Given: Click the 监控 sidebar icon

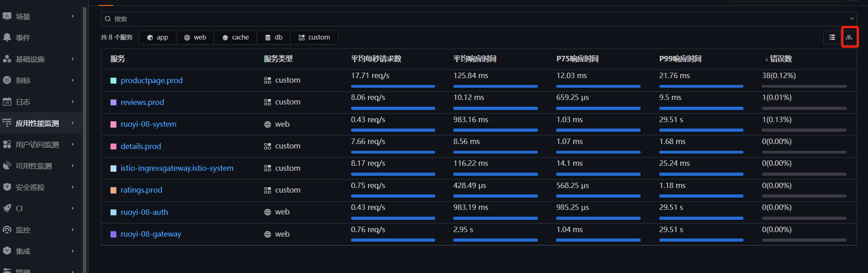Looking at the screenshot, I should tap(7, 230).
